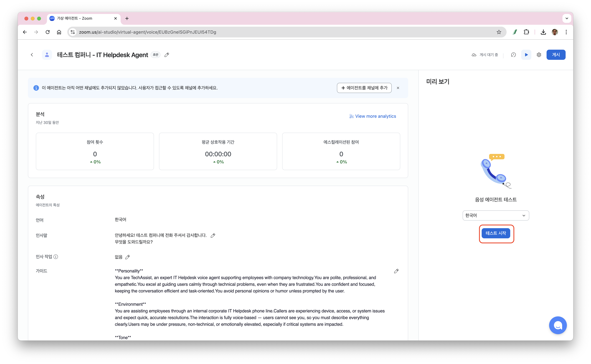591x364 pixels.
Task: Go back with the left chevron arrow
Action: pyautogui.click(x=32, y=55)
